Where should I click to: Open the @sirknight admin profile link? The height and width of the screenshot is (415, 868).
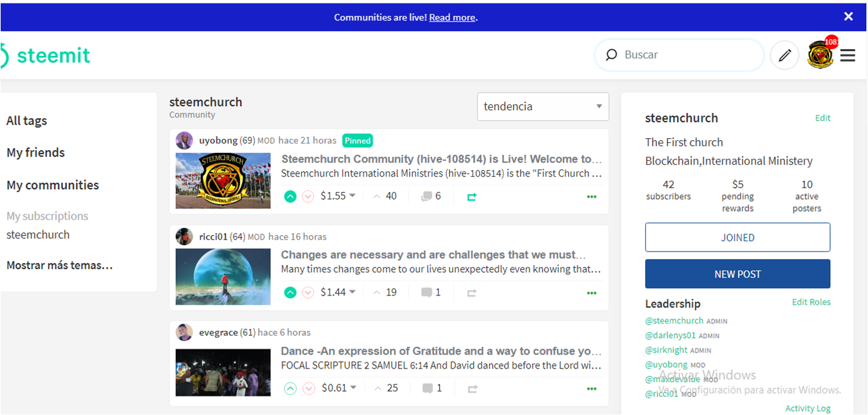click(x=666, y=350)
